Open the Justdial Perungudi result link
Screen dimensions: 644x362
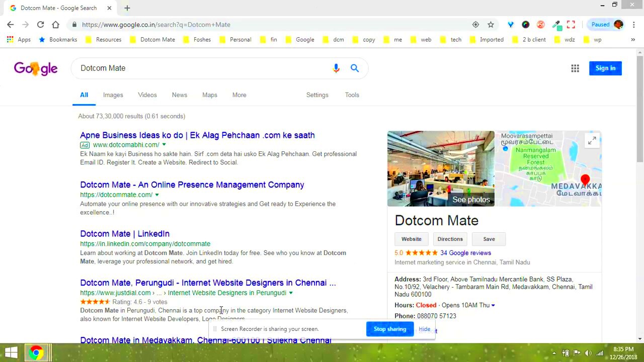(x=208, y=283)
